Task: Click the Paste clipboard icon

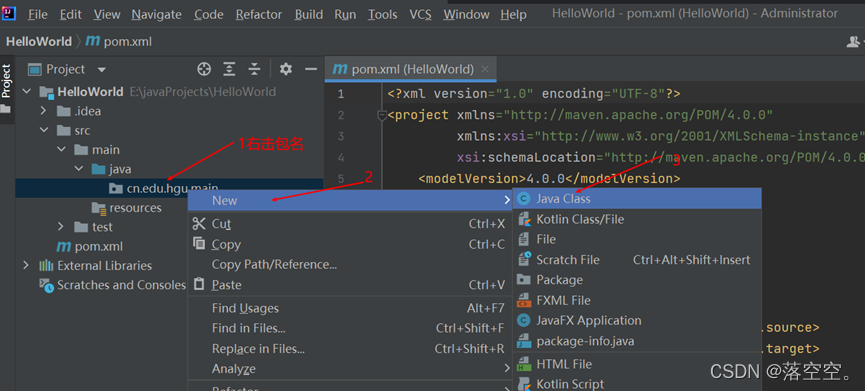Action: 199,285
